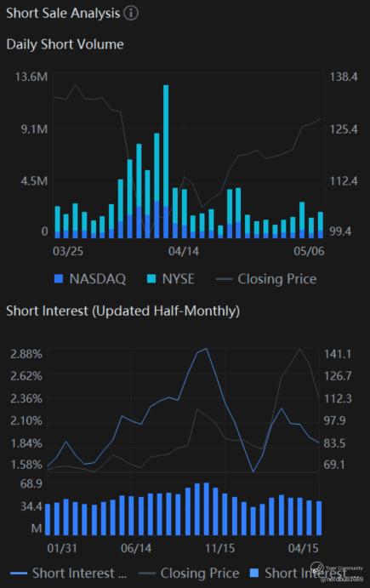The image size is (370, 588).
Task: Toggle the NYSE legend color square
Action: pos(151,278)
